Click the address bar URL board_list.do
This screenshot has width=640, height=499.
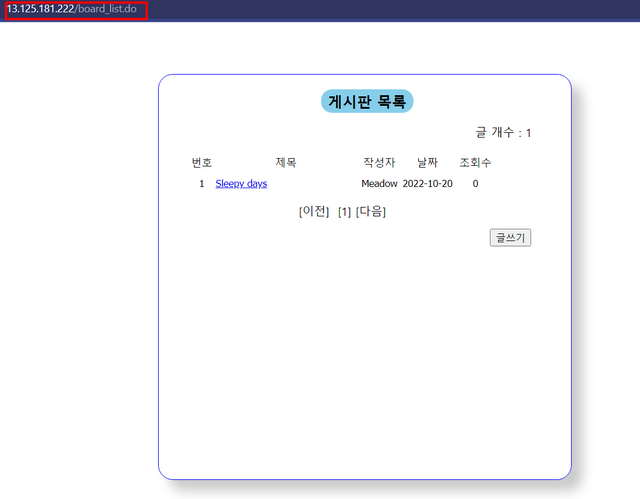pos(72,9)
